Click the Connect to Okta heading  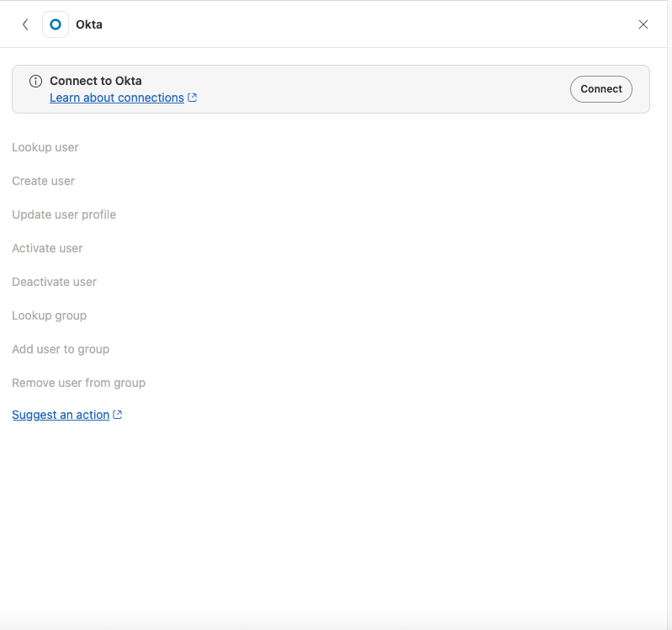click(96, 81)
